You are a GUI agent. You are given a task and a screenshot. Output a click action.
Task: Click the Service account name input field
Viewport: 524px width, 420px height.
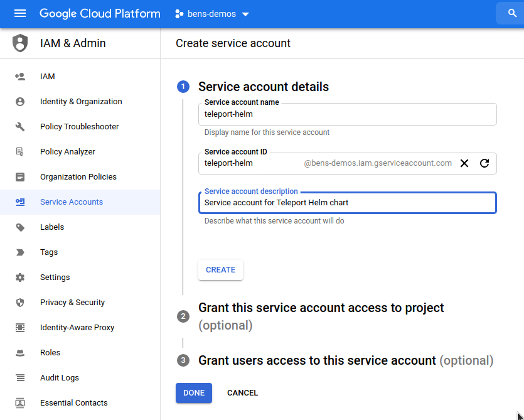pyautogui.click(x=348, y=114)
